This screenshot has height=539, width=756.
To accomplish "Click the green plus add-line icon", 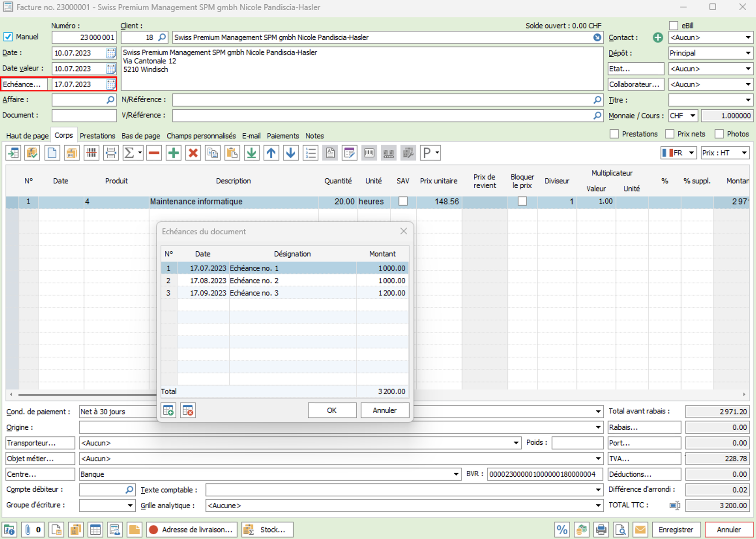I will tap(174, 153).
